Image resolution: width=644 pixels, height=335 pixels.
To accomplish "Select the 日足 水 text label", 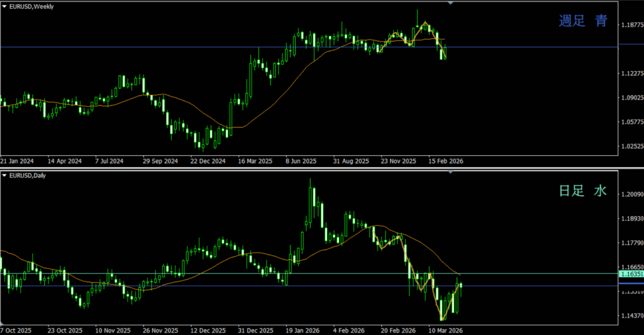I will coord(583,190).
